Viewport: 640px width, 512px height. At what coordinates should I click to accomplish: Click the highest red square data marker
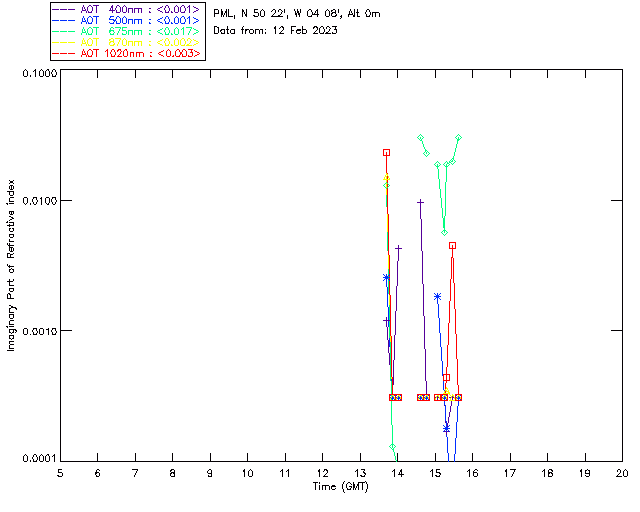(387, 153)
